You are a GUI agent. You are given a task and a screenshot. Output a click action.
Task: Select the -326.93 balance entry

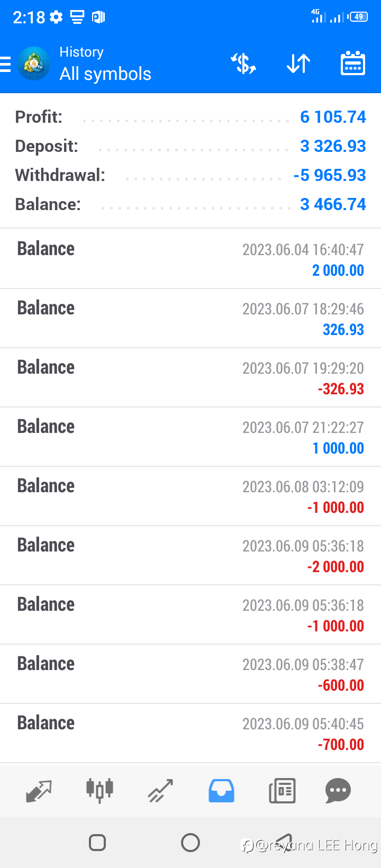(x=190, y=377)
